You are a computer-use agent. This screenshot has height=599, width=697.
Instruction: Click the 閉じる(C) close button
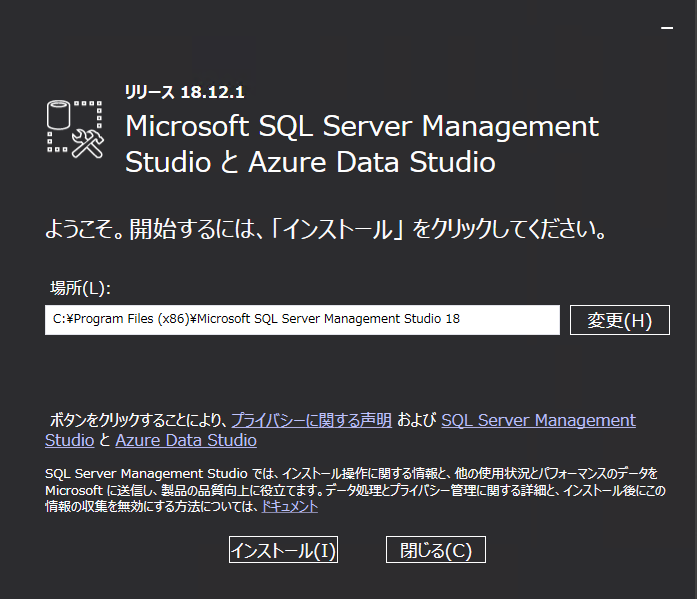436,550
